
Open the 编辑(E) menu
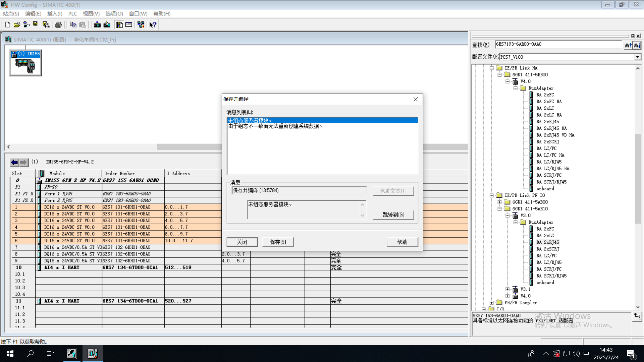pyautogui.click(x=33, y=14)
